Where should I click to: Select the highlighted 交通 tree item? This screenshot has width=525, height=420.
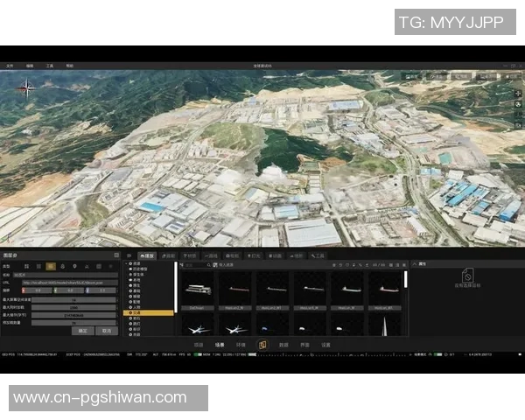click(149, 313)
